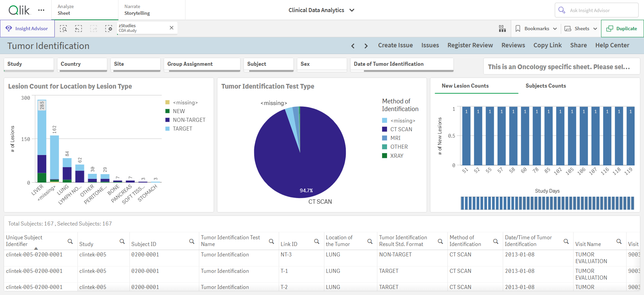Click the Duplicate button
This screenshot has height=295, width=644.
pos(623,29)
